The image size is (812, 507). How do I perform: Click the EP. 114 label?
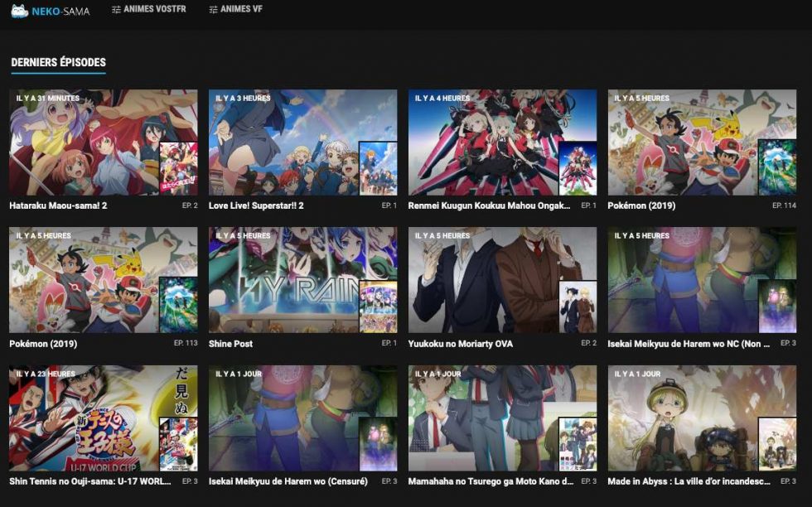(x=784, y=205)
